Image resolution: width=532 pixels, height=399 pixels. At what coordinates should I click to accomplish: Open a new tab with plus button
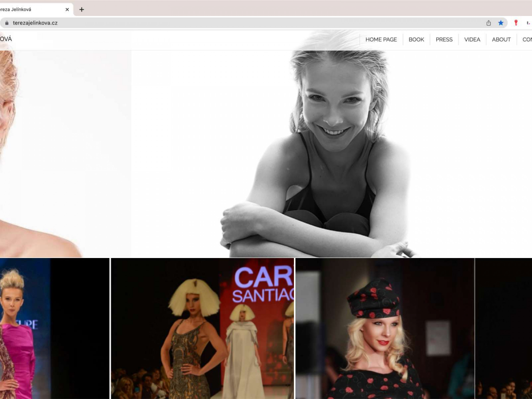(x=82, y=9)
